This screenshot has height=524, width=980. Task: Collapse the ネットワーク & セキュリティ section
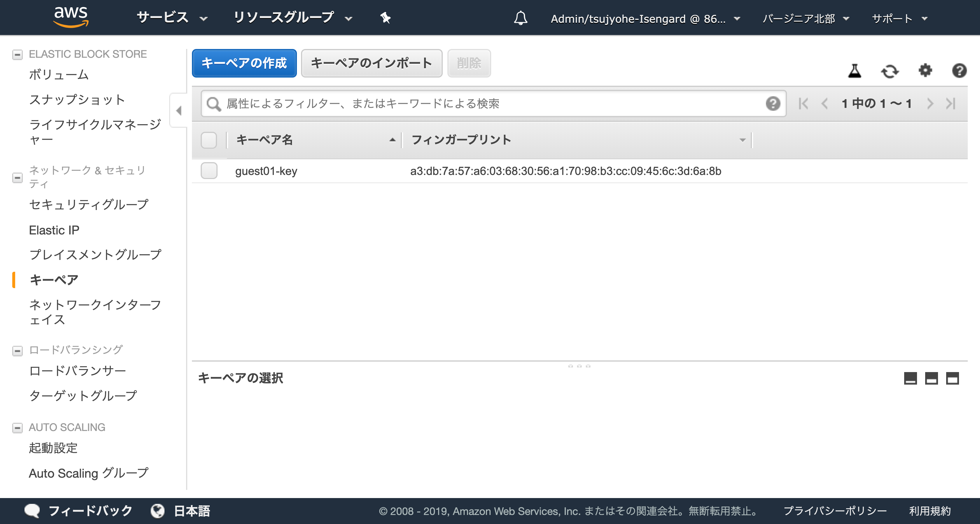pos(17,178)
